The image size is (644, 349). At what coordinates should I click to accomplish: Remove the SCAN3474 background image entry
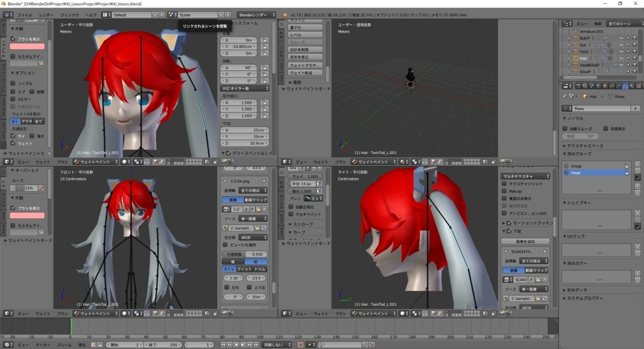[x=545, y=252]
